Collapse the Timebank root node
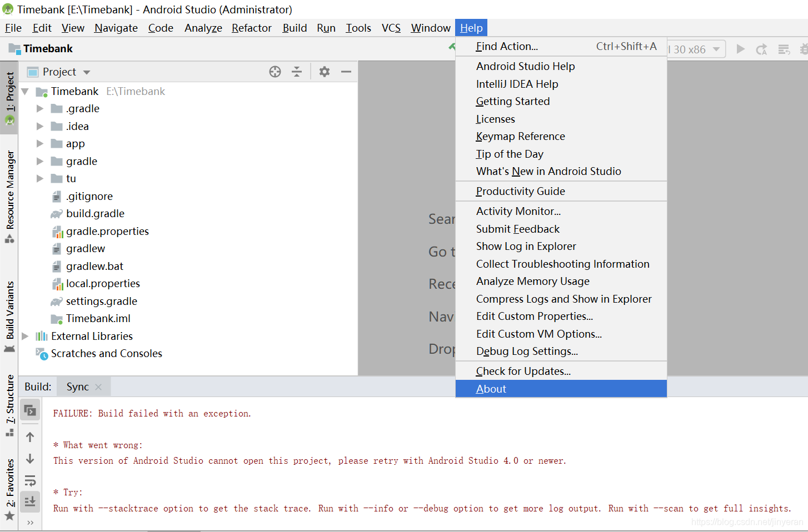Image resolution: width=808 pixels, height=532 pixels. point(24,91)
